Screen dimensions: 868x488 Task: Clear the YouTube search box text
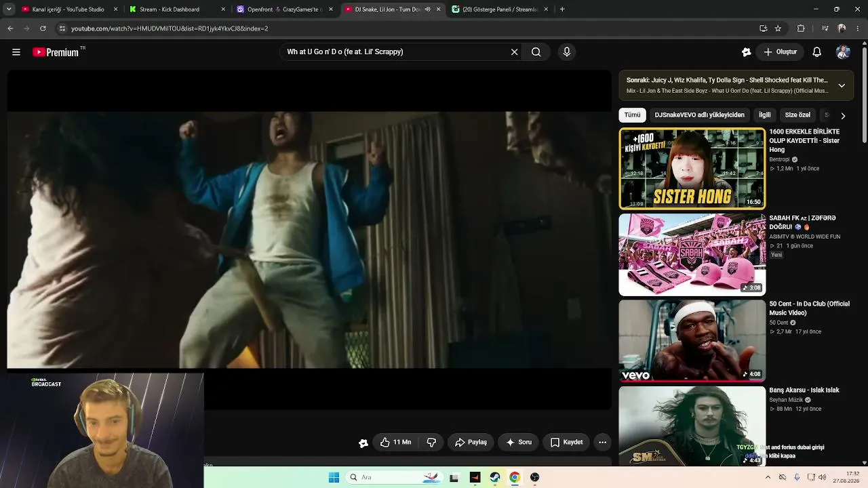click(x=514, y=52)
